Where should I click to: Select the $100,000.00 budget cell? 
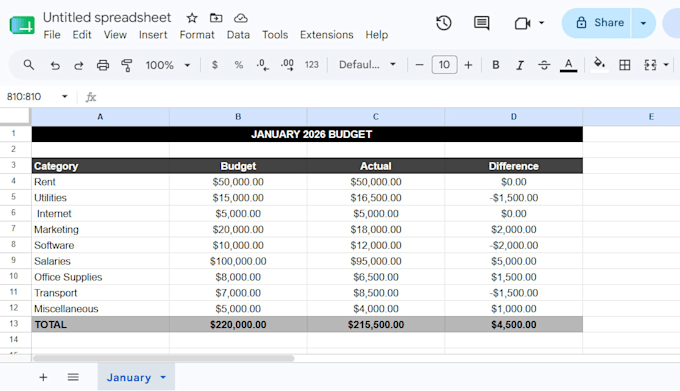[238, 261]
